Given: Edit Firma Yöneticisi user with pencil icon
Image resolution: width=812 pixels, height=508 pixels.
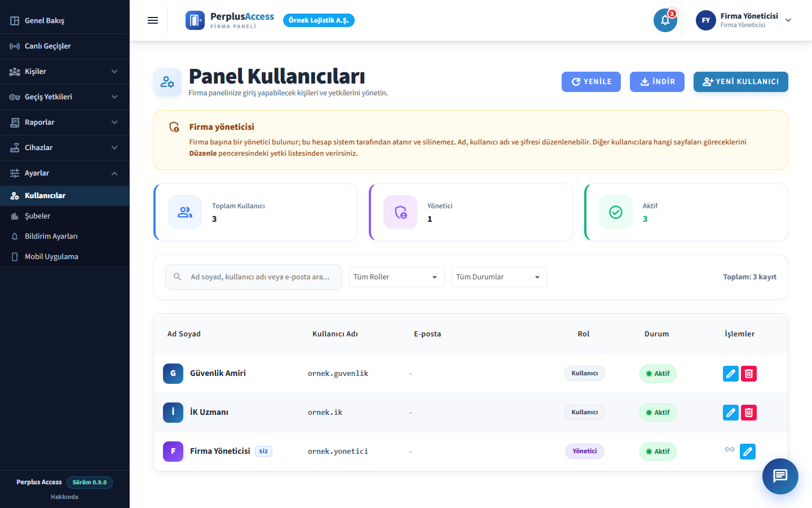Looking at the screenshot, I should (x=748, y=452).
